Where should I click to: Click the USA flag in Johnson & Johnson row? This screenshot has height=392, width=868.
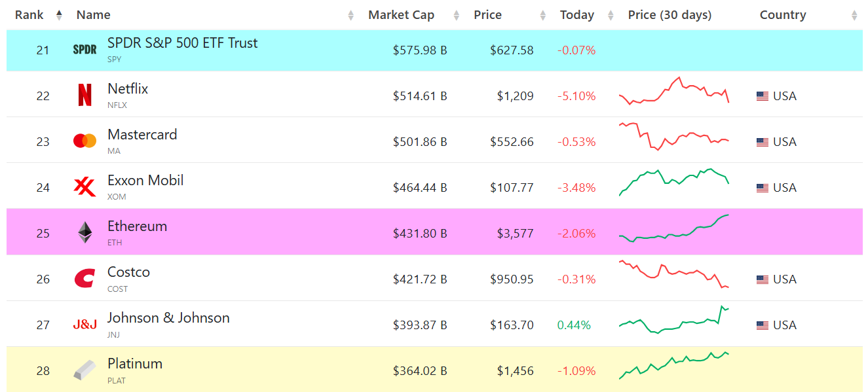tap(763, 325)
